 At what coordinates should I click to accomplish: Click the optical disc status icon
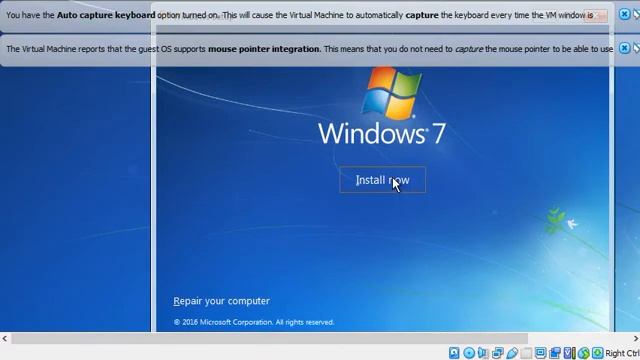tap(469, 353)
